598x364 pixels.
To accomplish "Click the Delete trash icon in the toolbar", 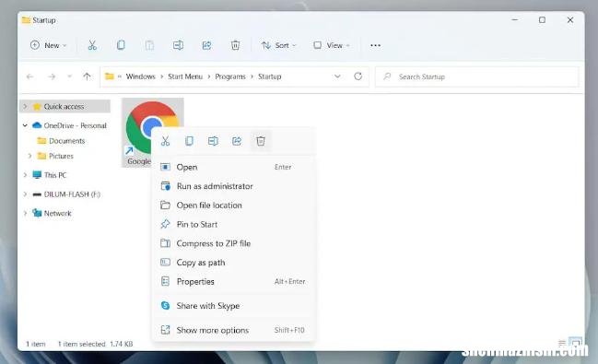I will pos(235,45).
